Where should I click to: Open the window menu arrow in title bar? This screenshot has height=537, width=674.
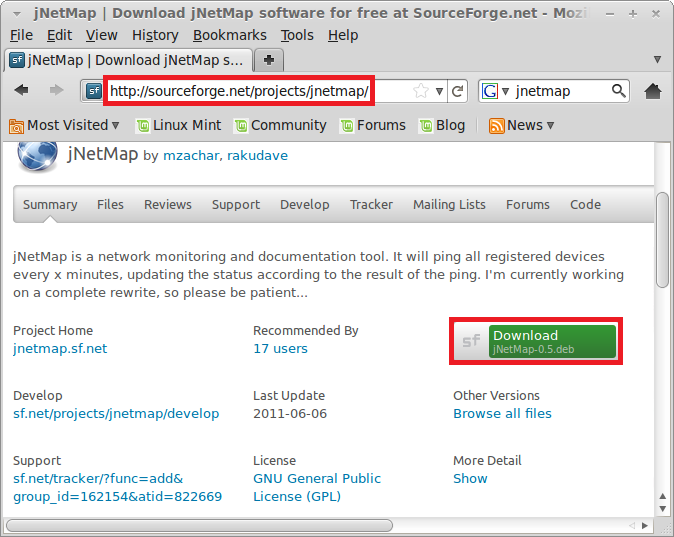pos(17,14)
